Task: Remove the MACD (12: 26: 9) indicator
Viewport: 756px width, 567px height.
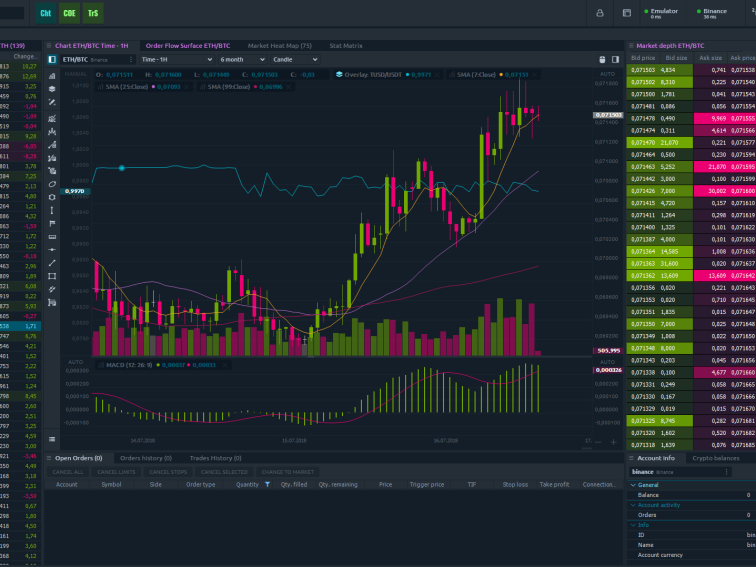Action: (225, 365)
